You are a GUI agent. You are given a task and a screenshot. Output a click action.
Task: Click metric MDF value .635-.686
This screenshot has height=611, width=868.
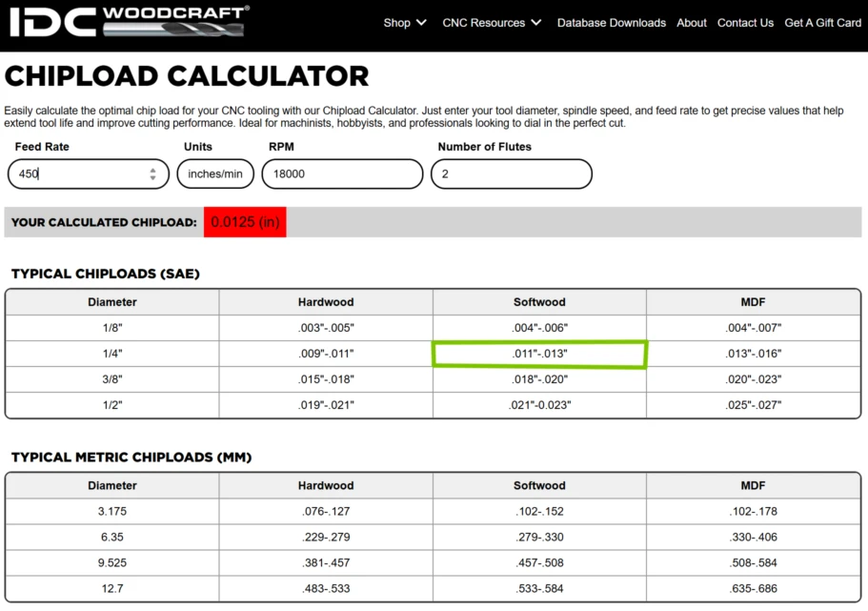(754, 588)
